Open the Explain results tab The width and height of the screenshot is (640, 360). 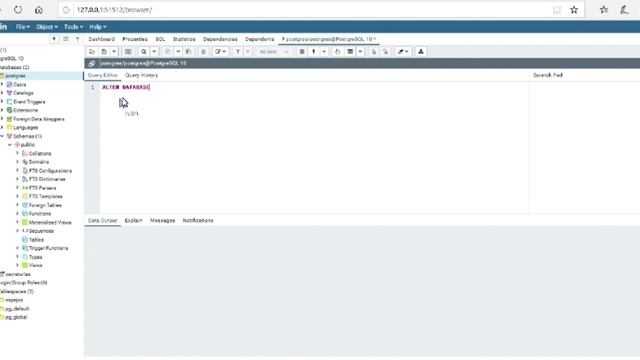(x=133, y=220)
